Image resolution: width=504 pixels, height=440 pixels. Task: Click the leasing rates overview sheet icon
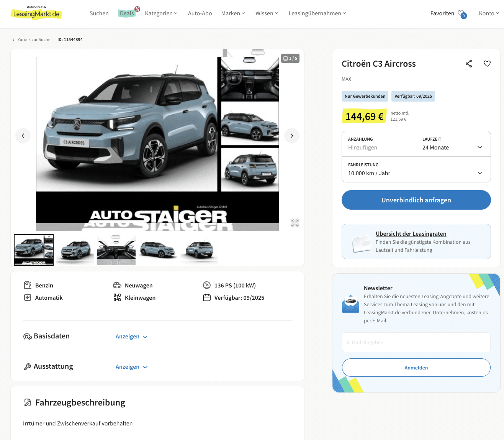(361, 244)
